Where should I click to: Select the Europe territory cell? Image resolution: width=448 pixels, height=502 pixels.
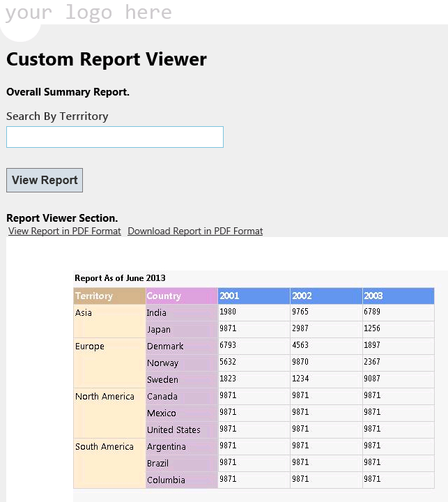point(109,363)
